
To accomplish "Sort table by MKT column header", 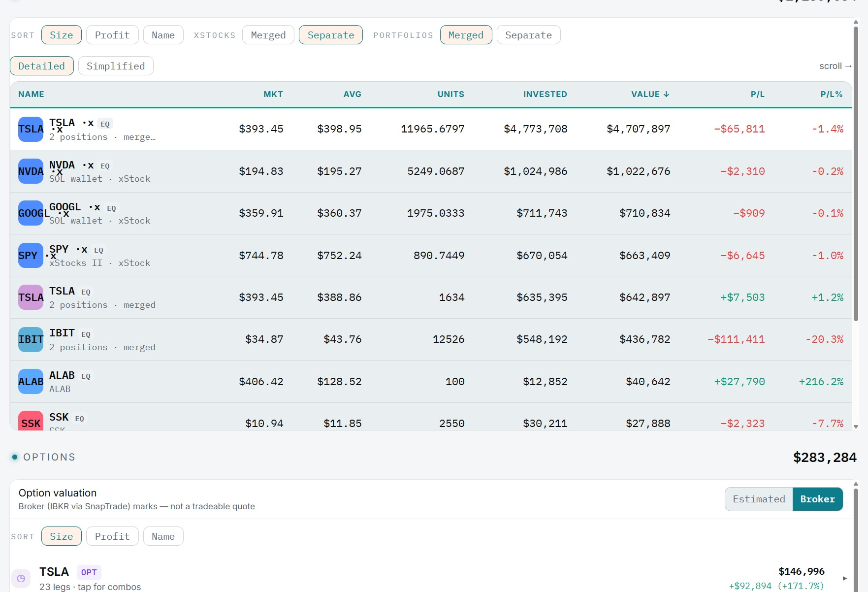I will point(273,94).
